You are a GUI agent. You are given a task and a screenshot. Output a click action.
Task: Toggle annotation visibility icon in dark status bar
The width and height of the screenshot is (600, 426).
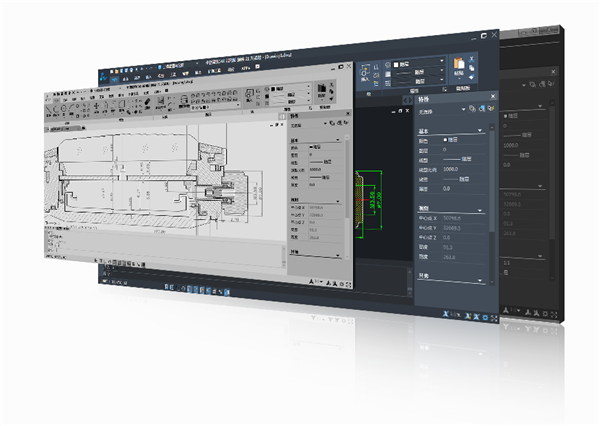(528, 313)
